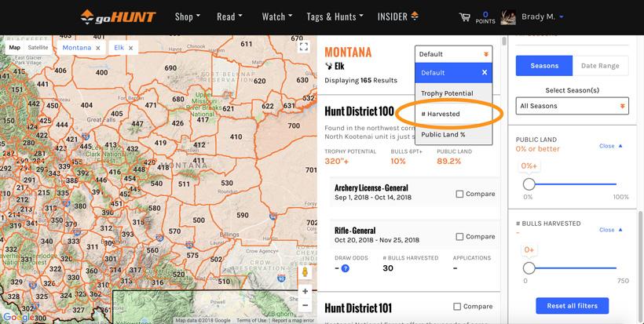Screen dimensions: 644x324
Task: Click the goHUNT logo
Action: point(120,16)
